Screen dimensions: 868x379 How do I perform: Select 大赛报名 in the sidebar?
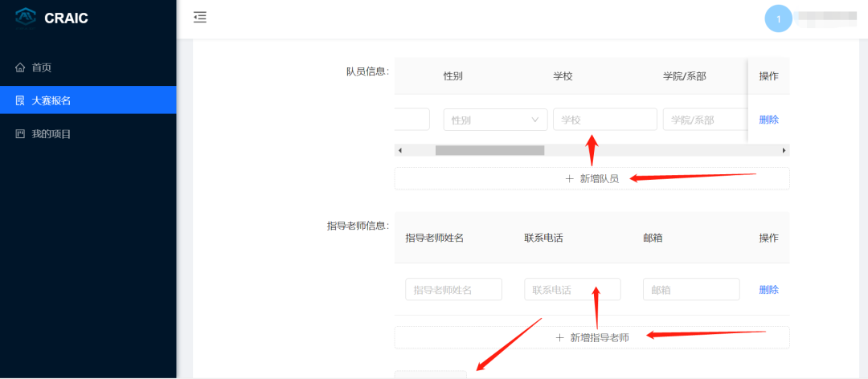51,100
